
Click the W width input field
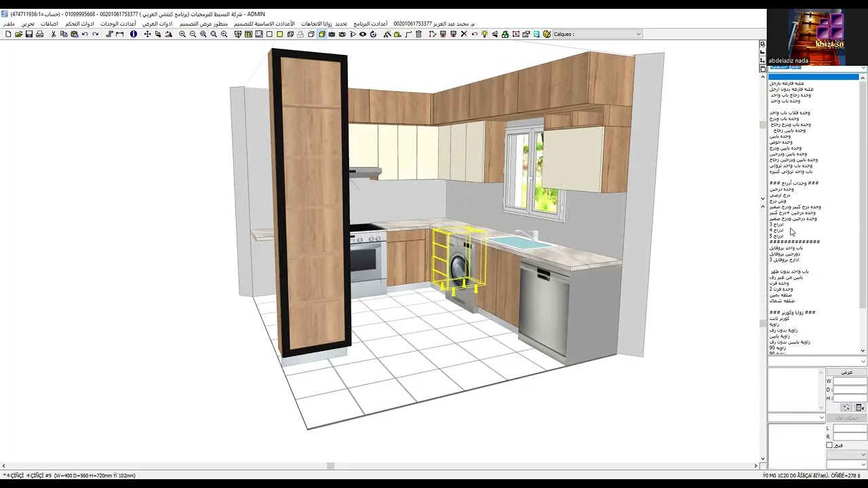point(850,381)
